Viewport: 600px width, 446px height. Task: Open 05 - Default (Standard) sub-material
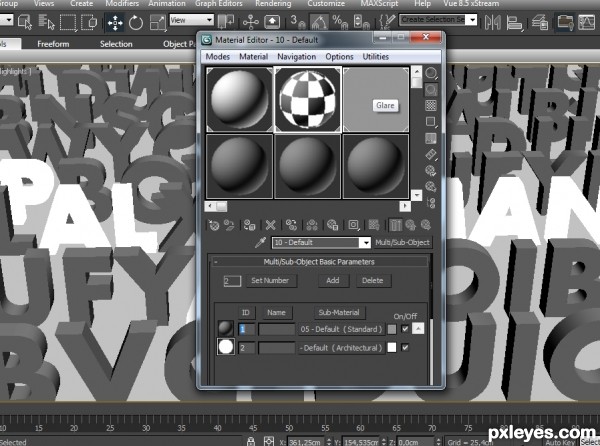pyautogui.click(x=341, y=329)
